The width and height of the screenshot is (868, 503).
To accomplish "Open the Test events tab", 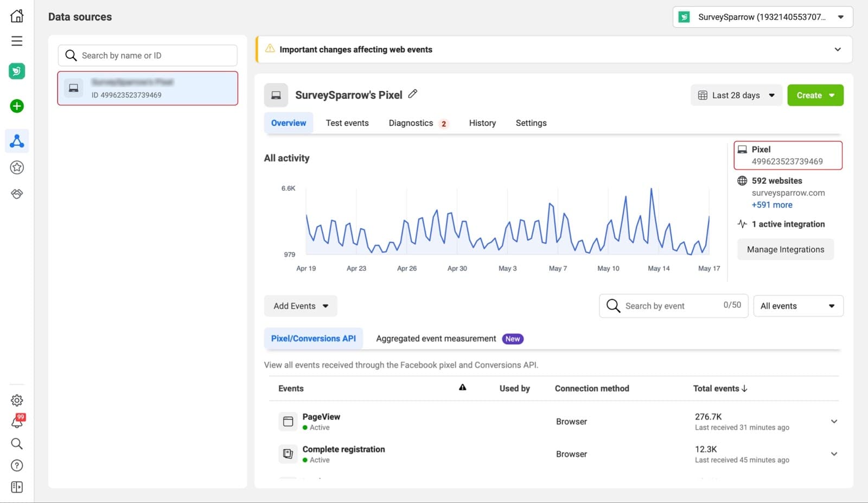I will 347,123.
